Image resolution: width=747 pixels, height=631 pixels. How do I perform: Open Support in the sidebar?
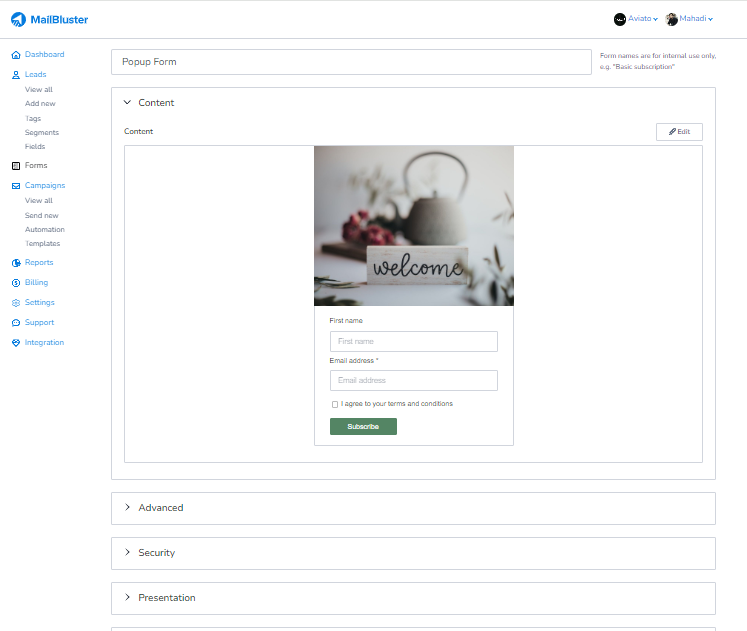click(40, 322)
